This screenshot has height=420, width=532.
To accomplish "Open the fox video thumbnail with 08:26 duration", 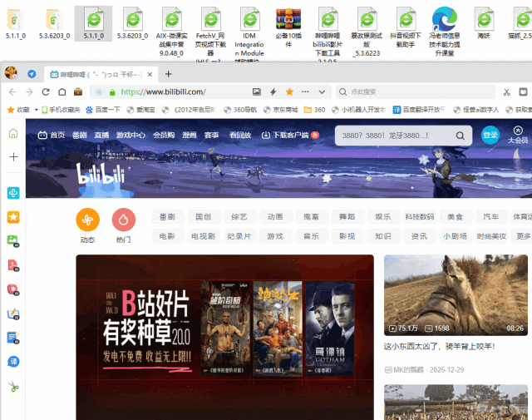I will pyautogui.click(x=456, y=295).
